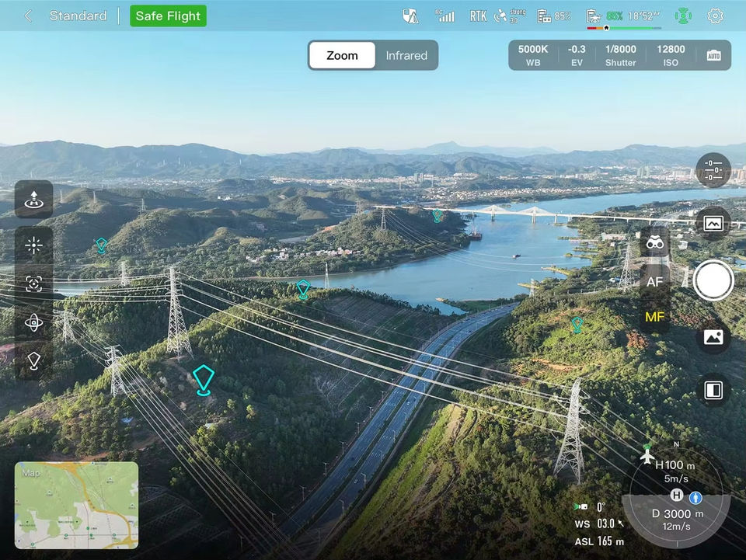
Task: Switch to the Infrared camera view
Action: click(x=406, y=55)
